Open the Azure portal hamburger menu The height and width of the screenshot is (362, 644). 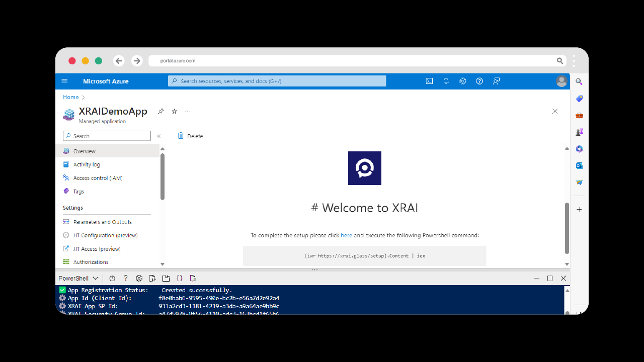click(64, 81)
